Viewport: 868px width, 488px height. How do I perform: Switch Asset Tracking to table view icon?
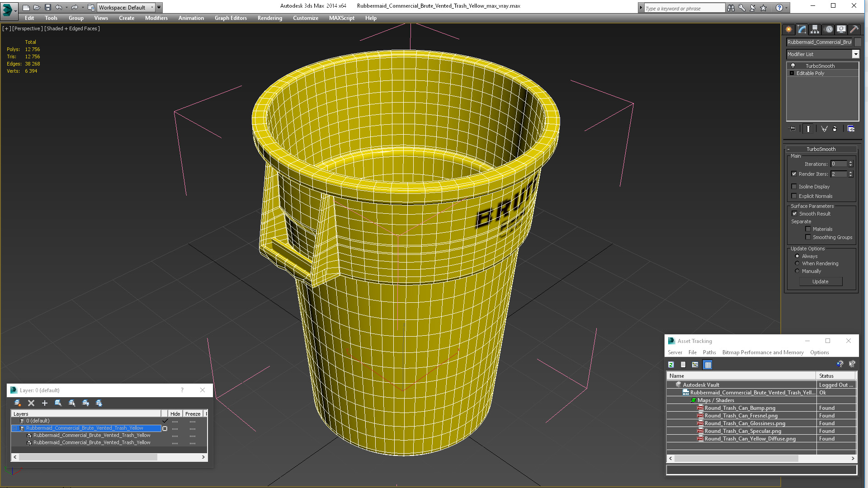coord(708,365)
